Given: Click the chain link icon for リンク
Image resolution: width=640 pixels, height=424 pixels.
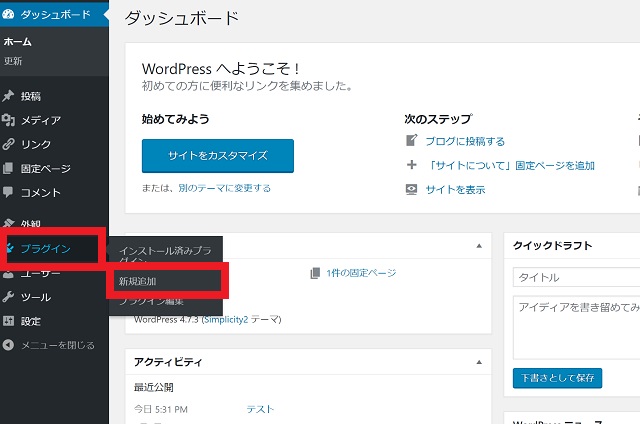Looking at the screenshot, I should (x=8, y=144).
